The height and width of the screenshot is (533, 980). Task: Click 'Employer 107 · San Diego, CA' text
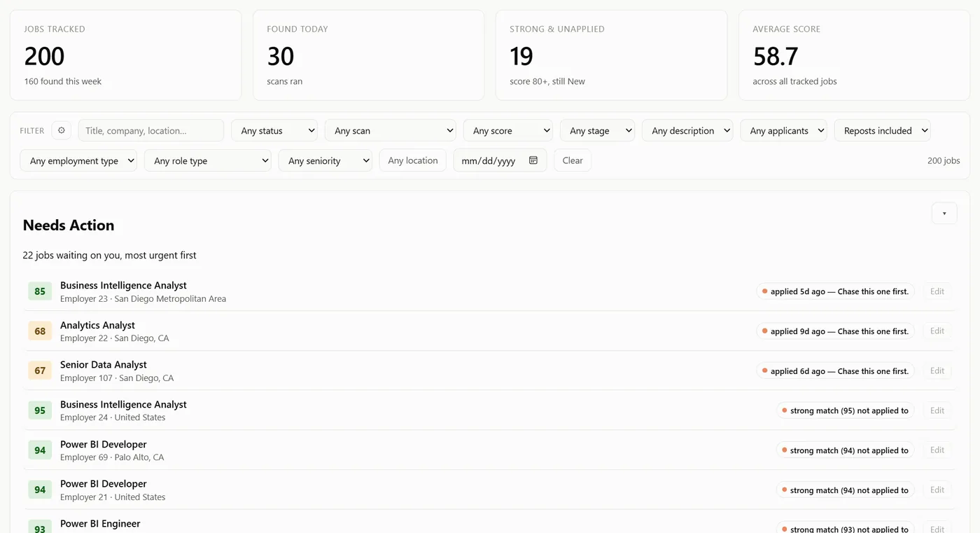117,378
